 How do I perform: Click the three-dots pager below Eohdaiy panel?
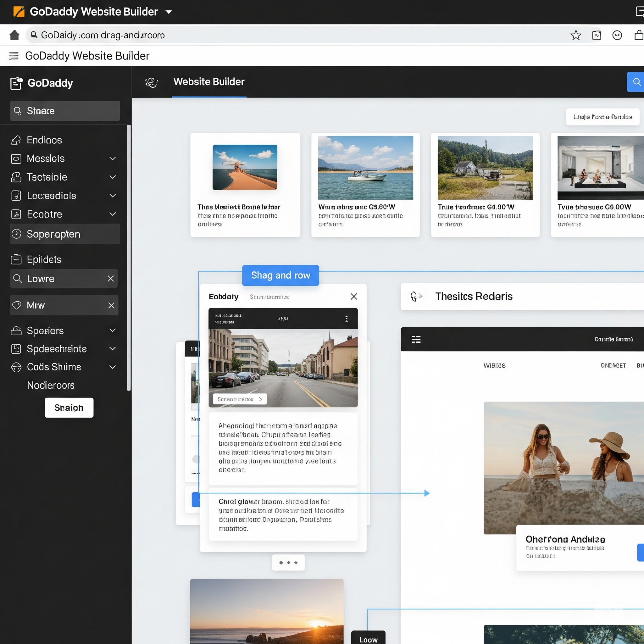click(x=288, y=563)
